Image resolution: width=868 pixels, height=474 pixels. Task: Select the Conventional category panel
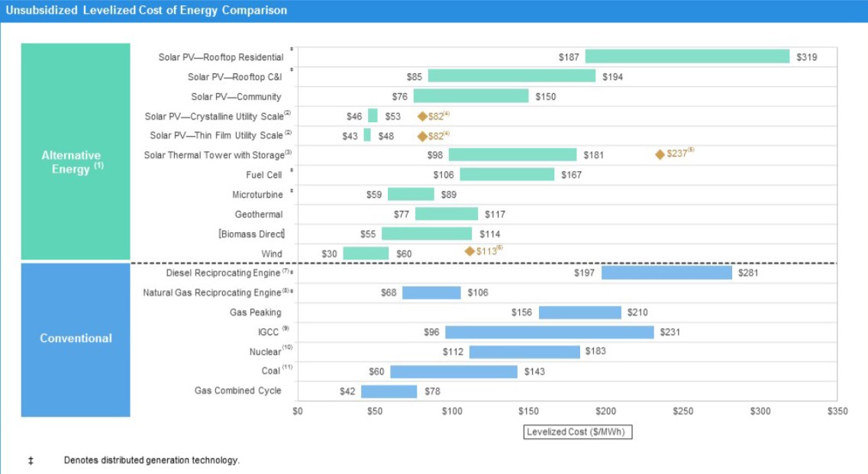pyautogui.click(x=76, y=339)
